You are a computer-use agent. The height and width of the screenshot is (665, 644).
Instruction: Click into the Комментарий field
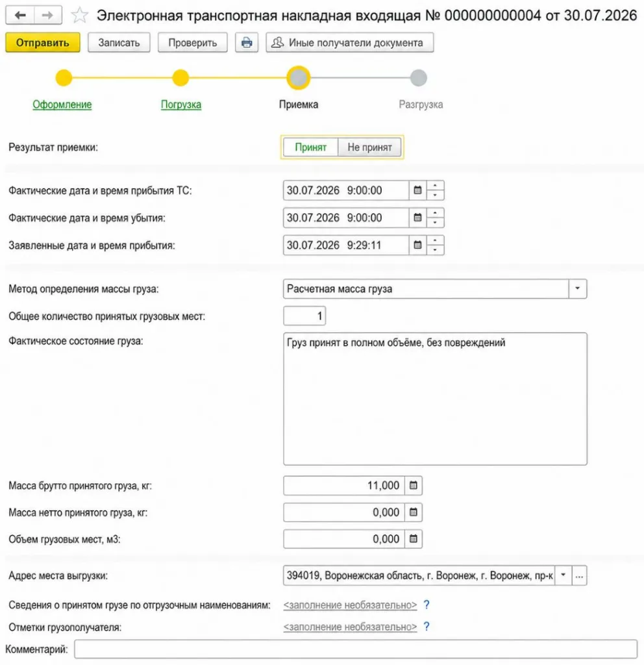click(356, 649)
